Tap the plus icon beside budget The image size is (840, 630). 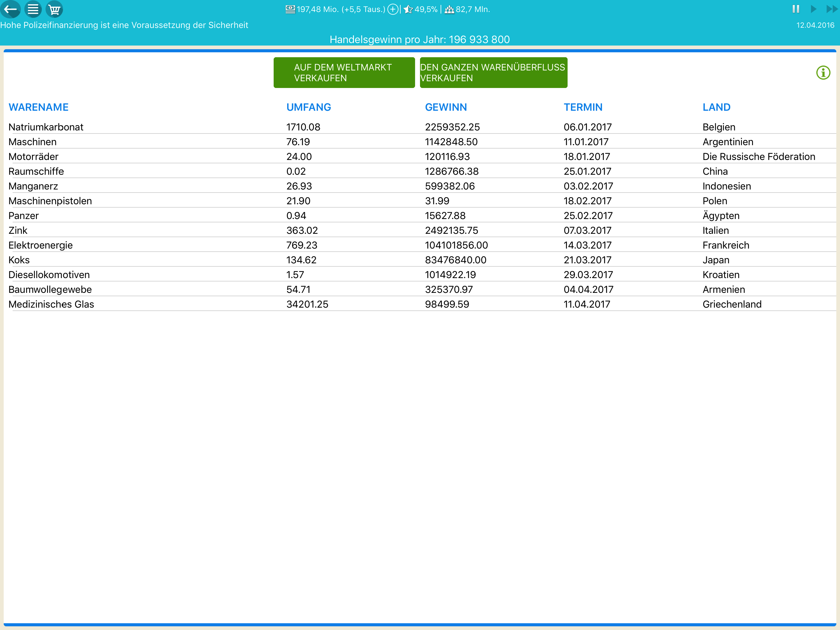393,9
